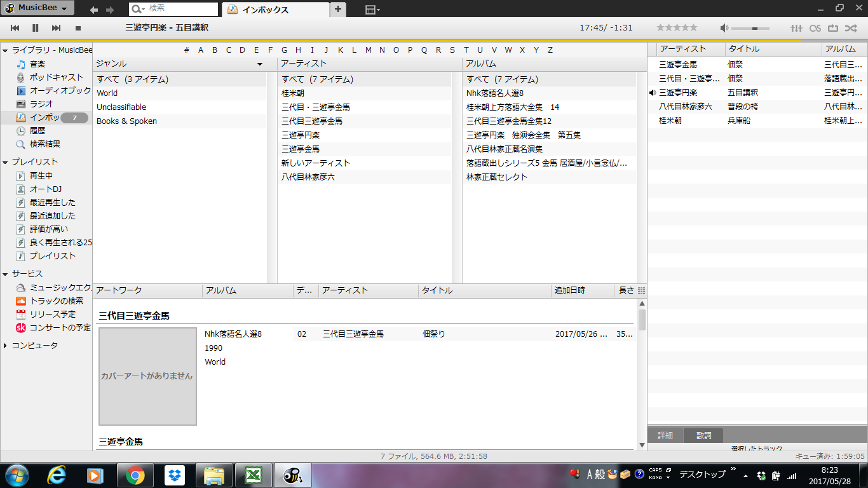This screenshot has height=488, width=868.
Task: Rate the current track with stars
Action: (677, 28)
